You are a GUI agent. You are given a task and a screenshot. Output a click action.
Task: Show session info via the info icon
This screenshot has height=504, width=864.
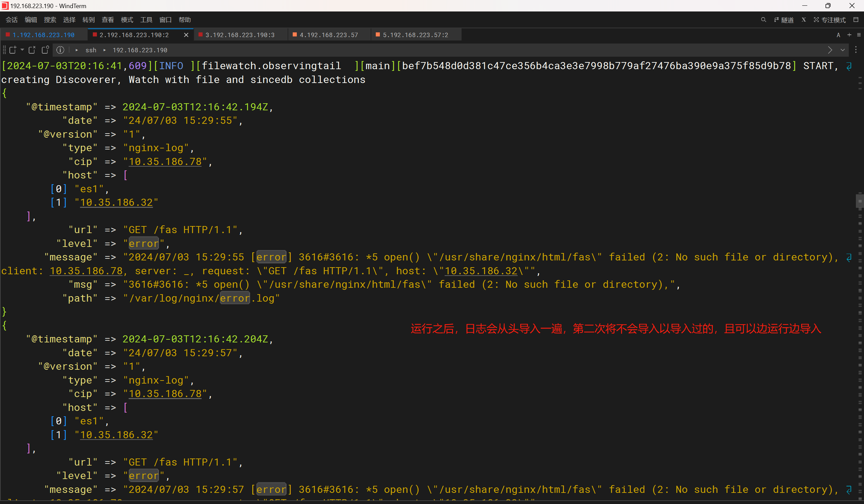pyautogui.click(x=60, y=50)
